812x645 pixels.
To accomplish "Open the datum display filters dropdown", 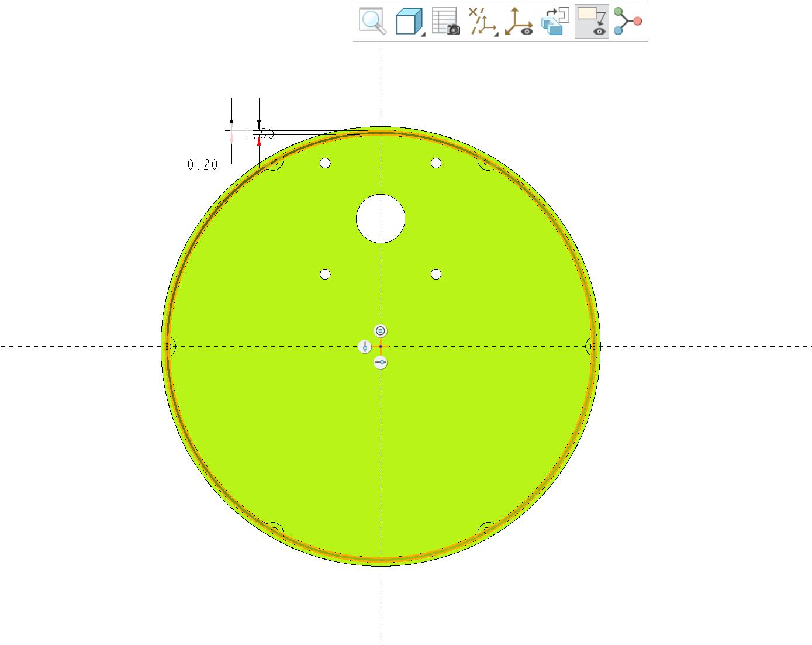I will [x=483, y=21].
